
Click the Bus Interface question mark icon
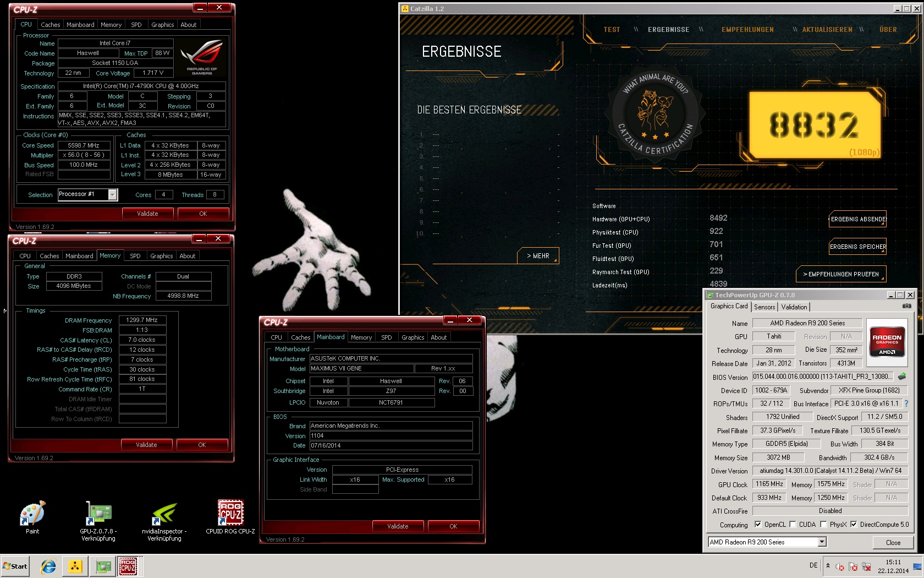tap(906, 403)
